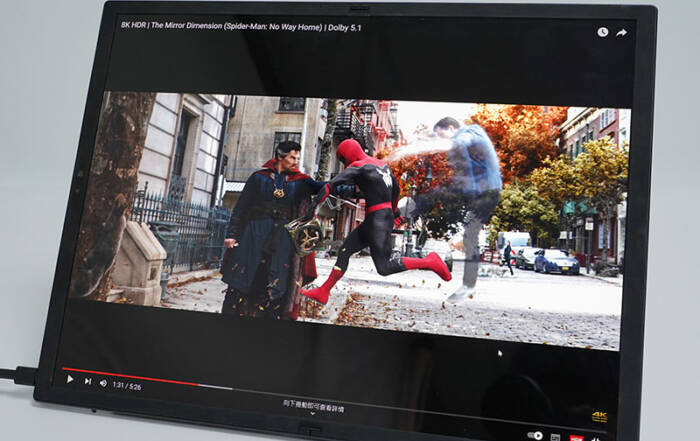
Task: Click the scroll down for details text
Action: point(313,405)
